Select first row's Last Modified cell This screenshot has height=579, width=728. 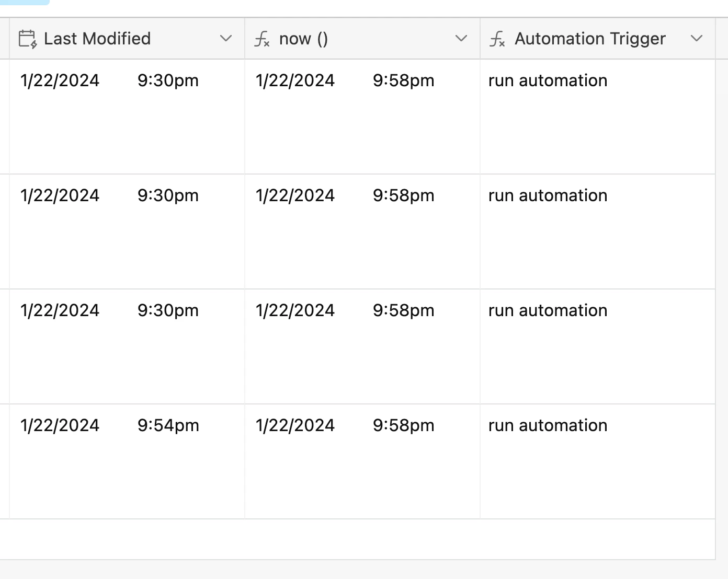pyautogui.click(x=127, y=117)
